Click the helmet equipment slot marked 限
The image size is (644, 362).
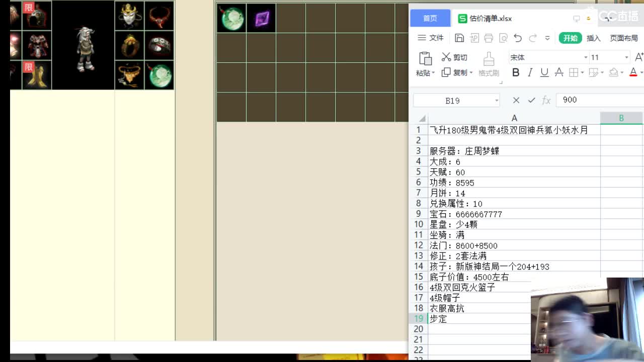37,16
